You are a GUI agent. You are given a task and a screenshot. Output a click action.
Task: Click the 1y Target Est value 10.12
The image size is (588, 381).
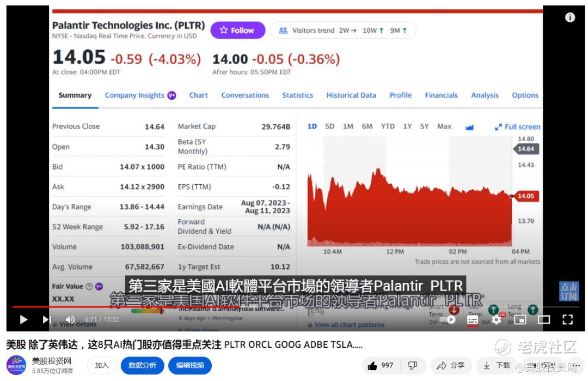280,267
